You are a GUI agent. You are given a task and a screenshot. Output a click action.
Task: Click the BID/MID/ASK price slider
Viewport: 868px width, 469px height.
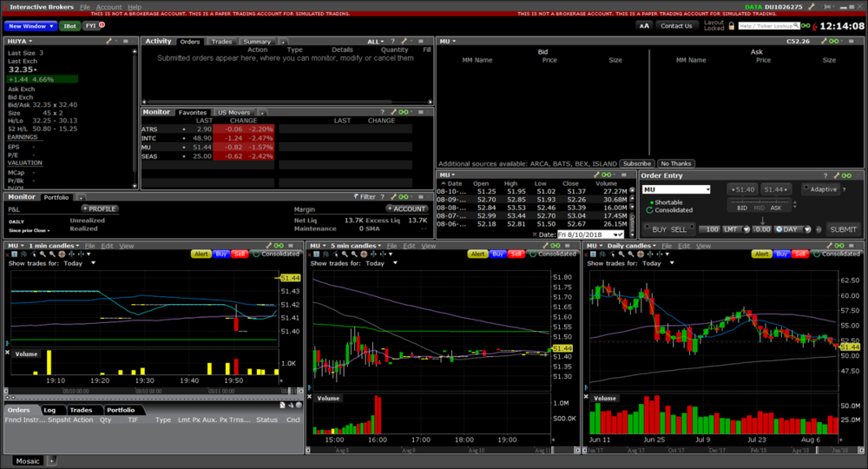click(x=759, y=207)
